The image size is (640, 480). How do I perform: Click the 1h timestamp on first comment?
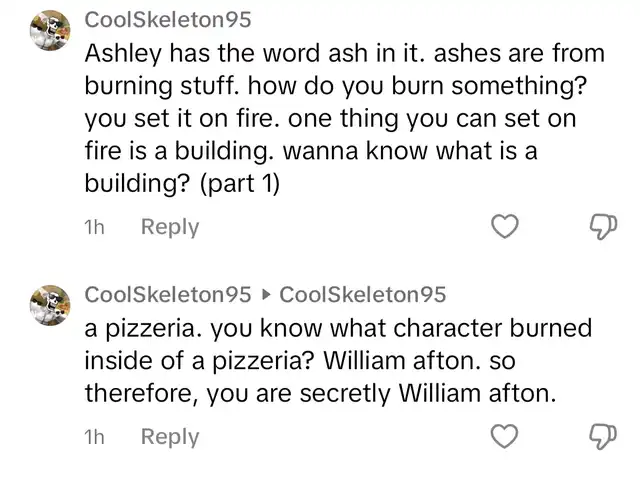pos(95,227)
